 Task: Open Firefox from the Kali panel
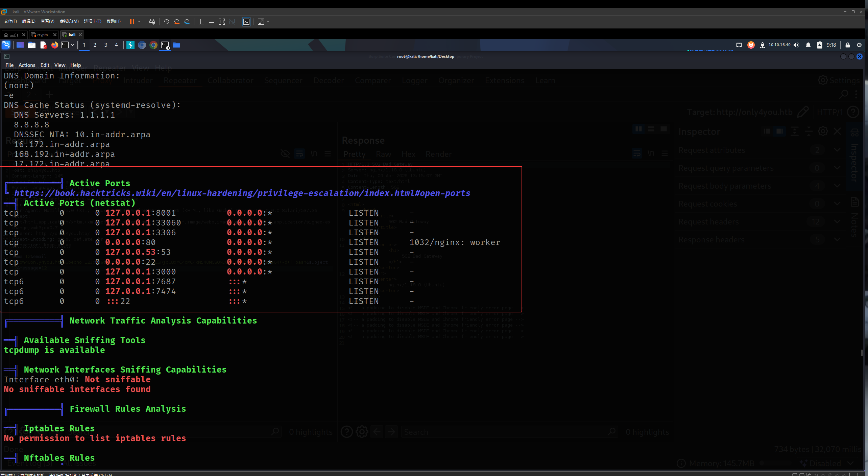pos(54,45)
